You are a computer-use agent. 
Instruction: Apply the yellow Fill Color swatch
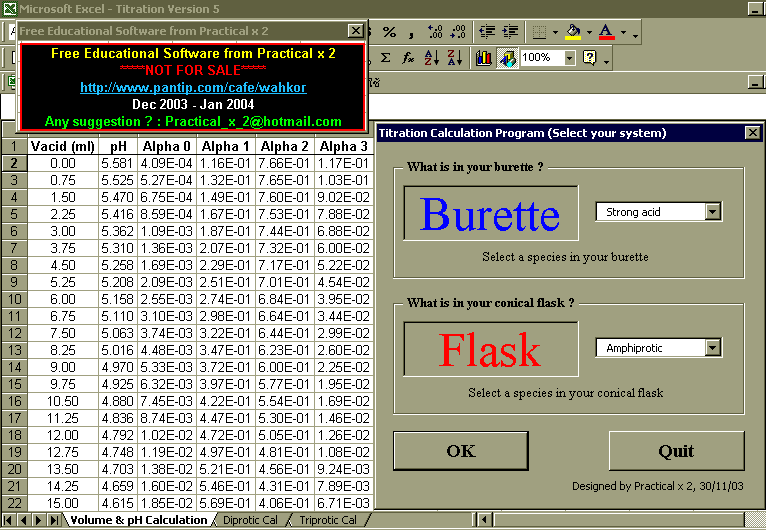click(572, 32)
